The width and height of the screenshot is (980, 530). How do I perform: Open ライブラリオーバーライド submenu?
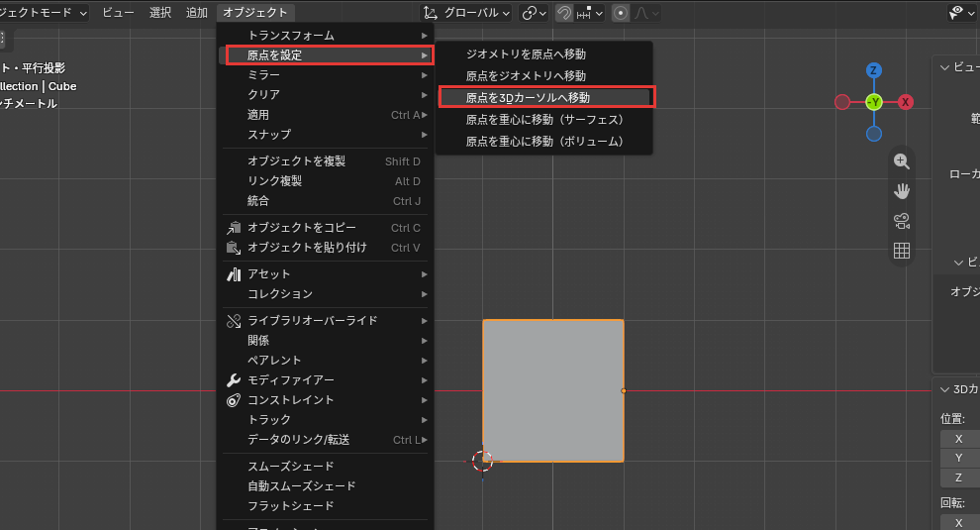pyautogui.click(x=326, y=321)
